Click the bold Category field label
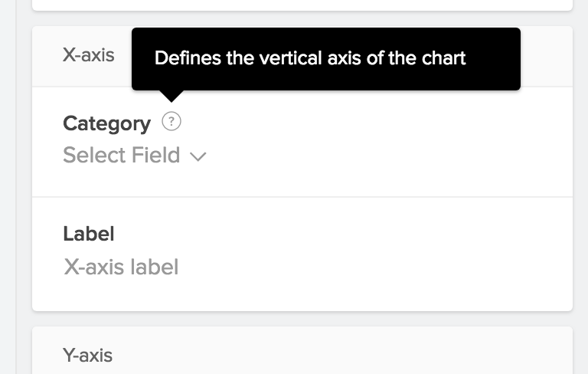Image resolution: width=588 pixels, height=374 pixels. click(x=106, y=123)
